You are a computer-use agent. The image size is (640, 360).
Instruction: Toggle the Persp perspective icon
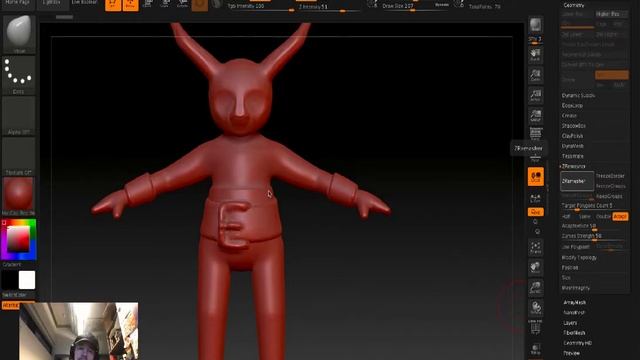(x=536, y=134)
